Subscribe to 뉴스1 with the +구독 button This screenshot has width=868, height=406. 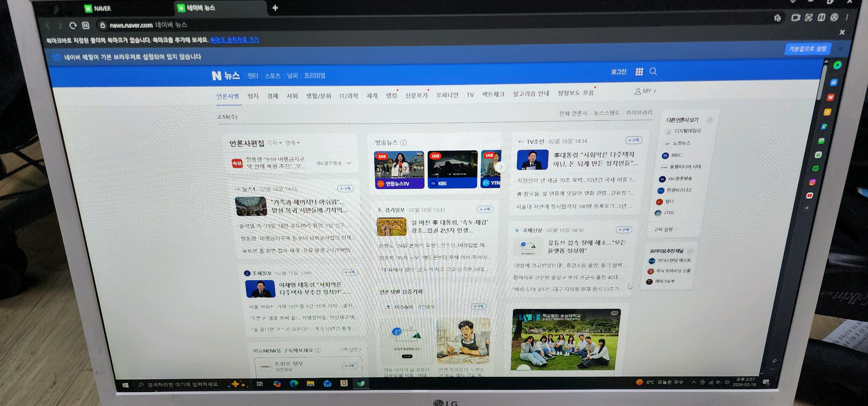point(345,188)
